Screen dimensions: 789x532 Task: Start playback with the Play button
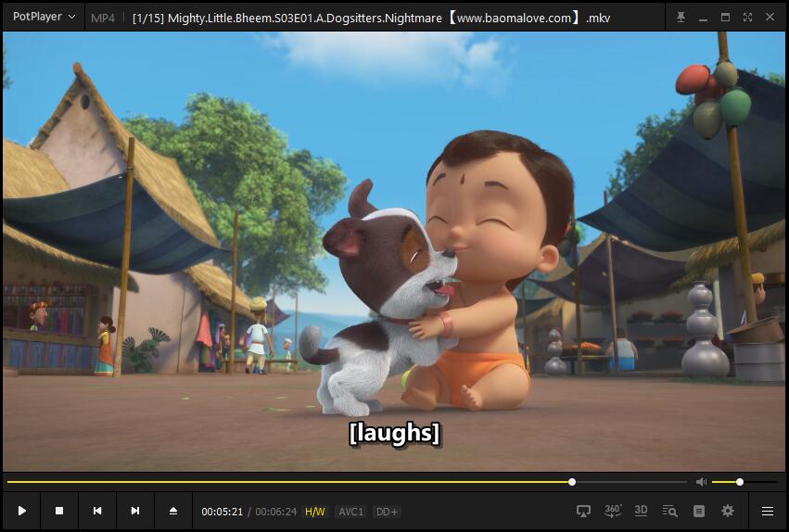[x=21, y=511]
